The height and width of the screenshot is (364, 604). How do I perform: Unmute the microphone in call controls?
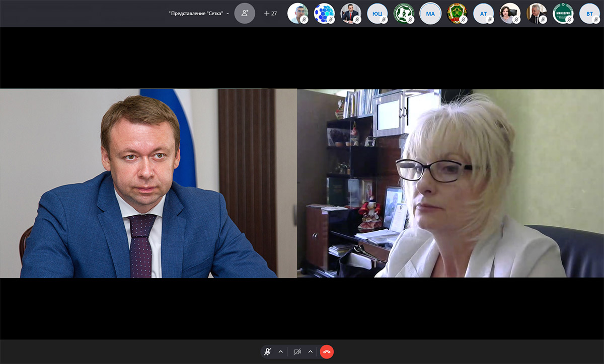click(268, 352)
